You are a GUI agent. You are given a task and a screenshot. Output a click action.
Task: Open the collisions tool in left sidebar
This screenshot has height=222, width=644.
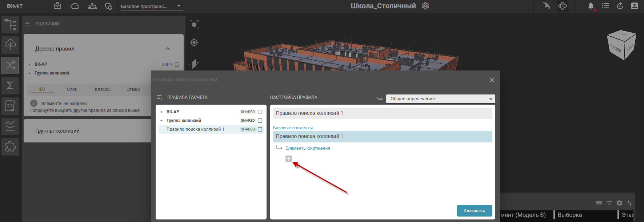click(10, 65)
